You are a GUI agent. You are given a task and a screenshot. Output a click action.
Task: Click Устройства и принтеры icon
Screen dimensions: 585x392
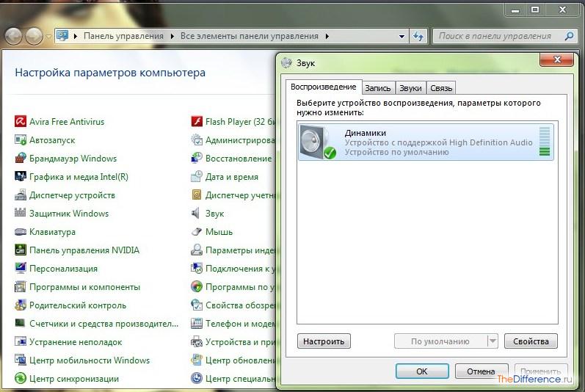tap(197, 341)
